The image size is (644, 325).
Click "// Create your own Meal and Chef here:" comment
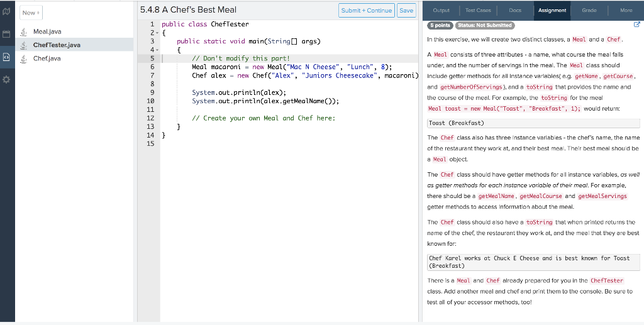(264, 118)
